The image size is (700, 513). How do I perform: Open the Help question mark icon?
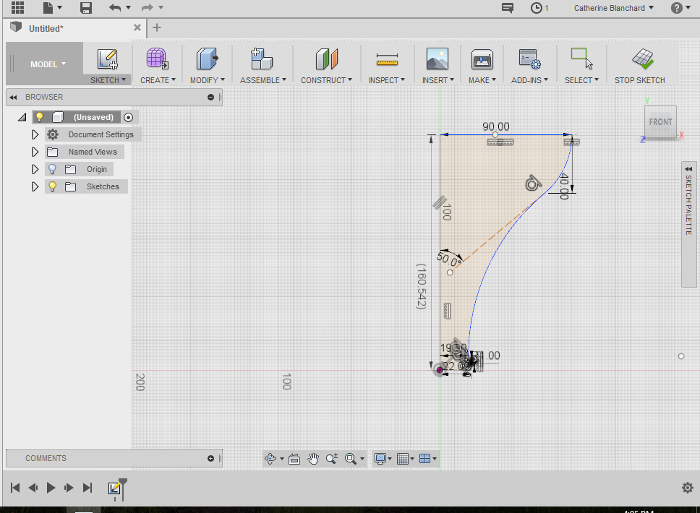[x=677, y=8]
